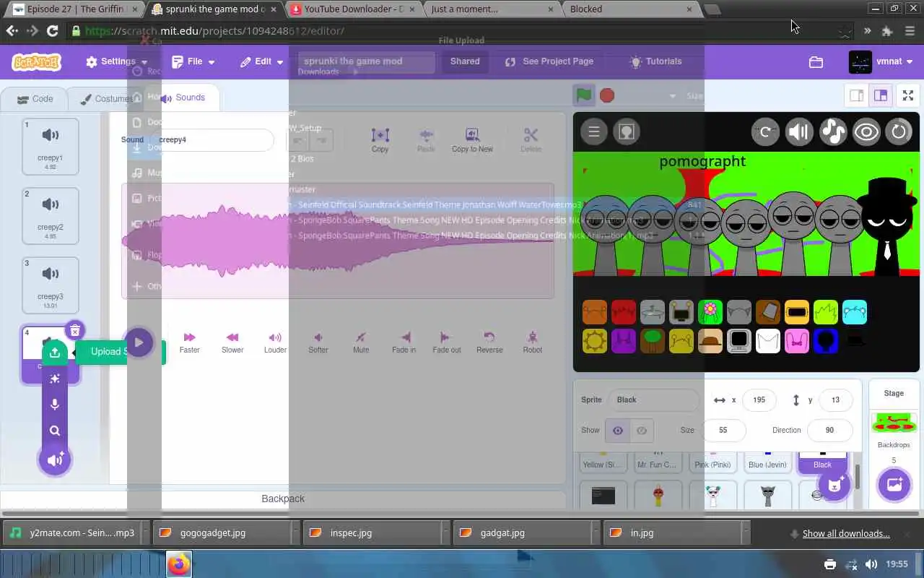Click the search magnifier Choose a Sound option
924x578 pixels.
pos(55,431)
